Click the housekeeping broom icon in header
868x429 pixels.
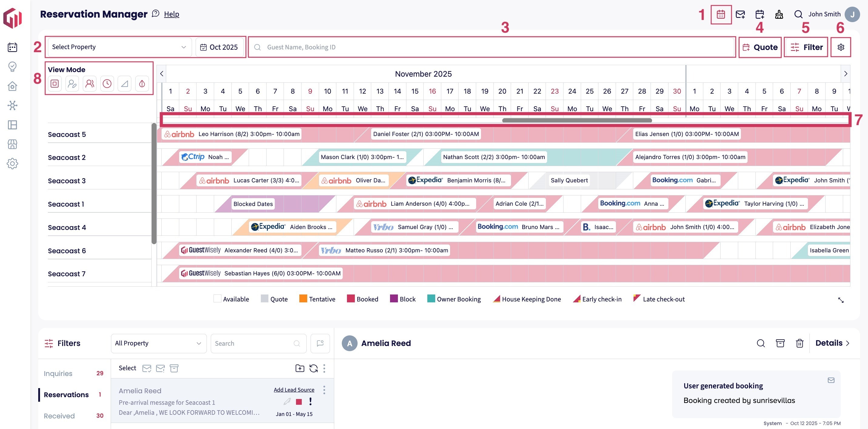tap(779, 15)
